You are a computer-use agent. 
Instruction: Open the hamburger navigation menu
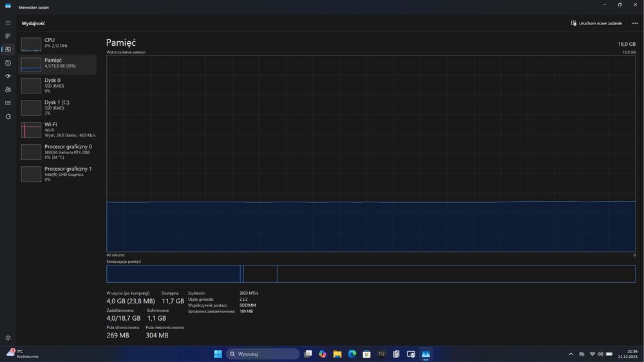pyautogui.click(x=8, y=23)
